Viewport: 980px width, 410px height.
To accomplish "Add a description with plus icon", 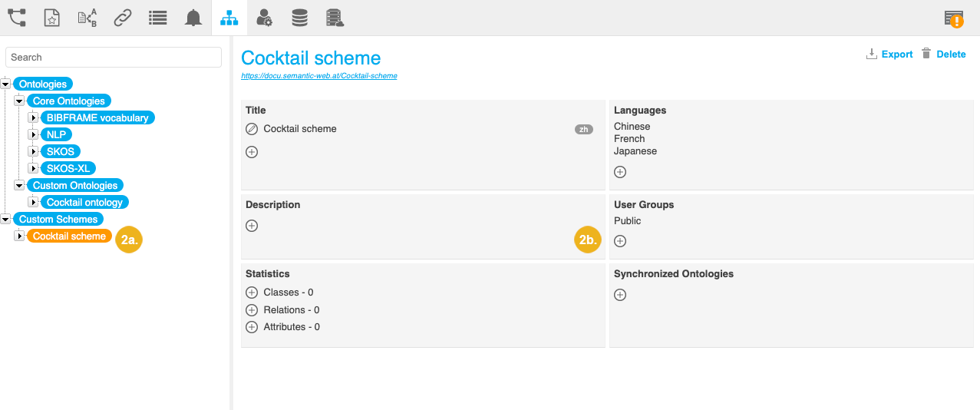I will (252, 226).
